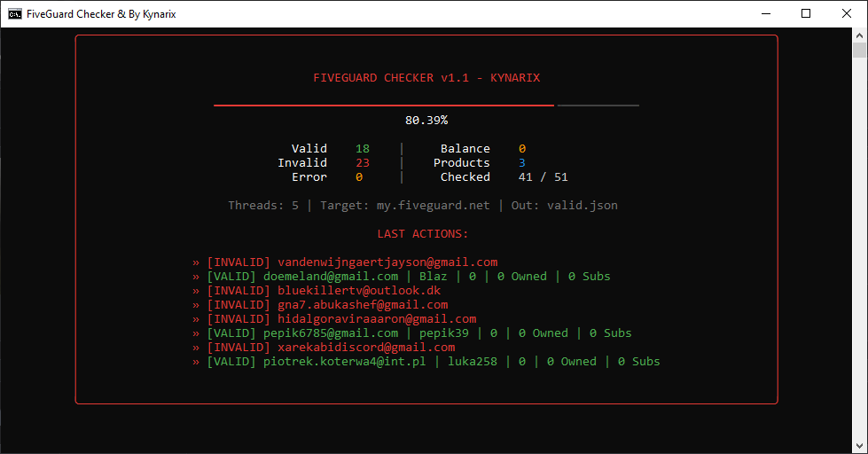Click the Checked value 41 / 51

pos(543,177)
